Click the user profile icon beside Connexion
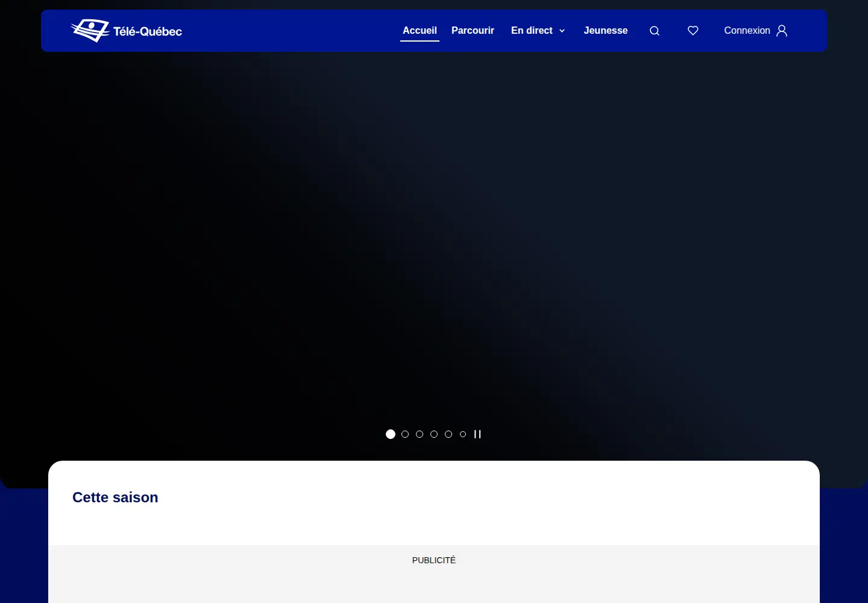Screen dimensions: 868x603 coord(782,31)
